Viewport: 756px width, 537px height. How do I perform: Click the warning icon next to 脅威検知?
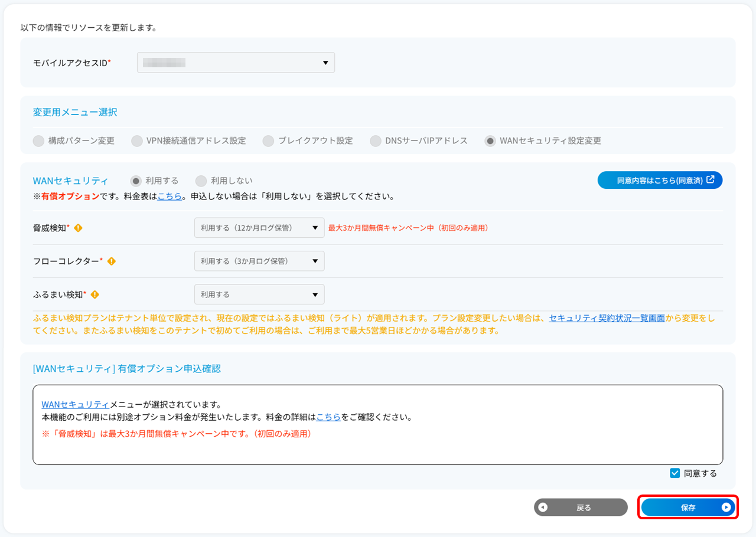[x=78, y=228]
